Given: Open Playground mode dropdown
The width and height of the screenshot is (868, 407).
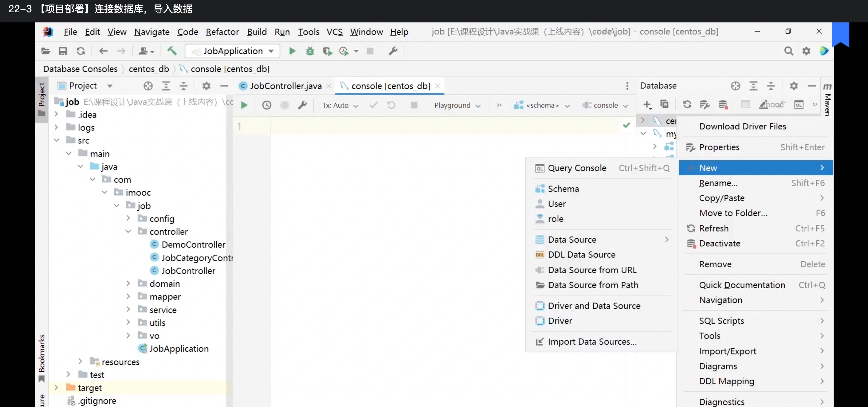Looking at the screenshot, I should pos(457,106).
